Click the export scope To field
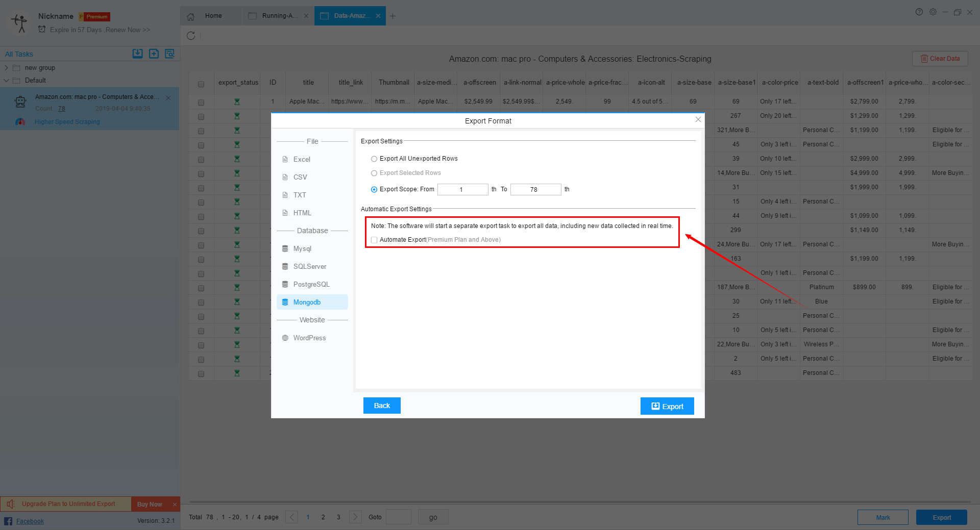The width and height of the screenshot is (980, 530). coord(535,189)
